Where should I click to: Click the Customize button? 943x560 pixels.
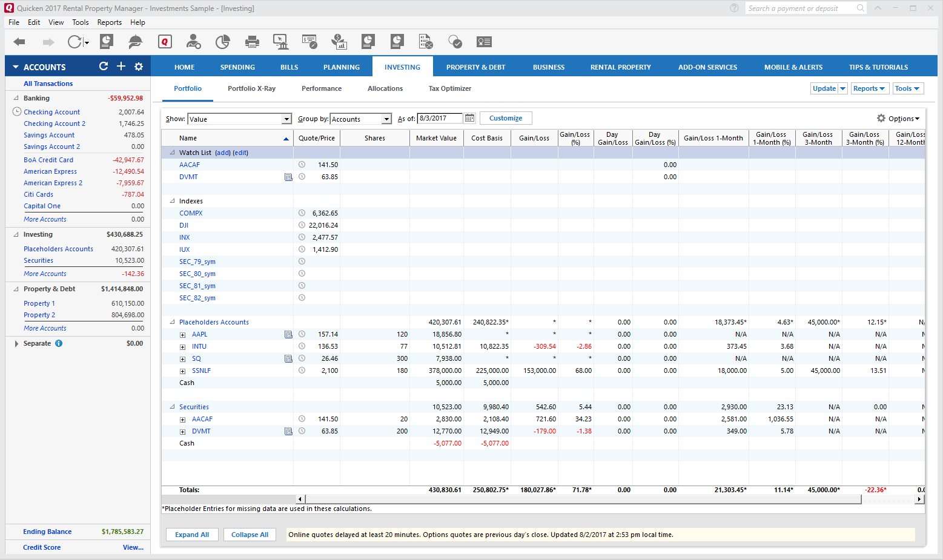[x=505, y=118]
